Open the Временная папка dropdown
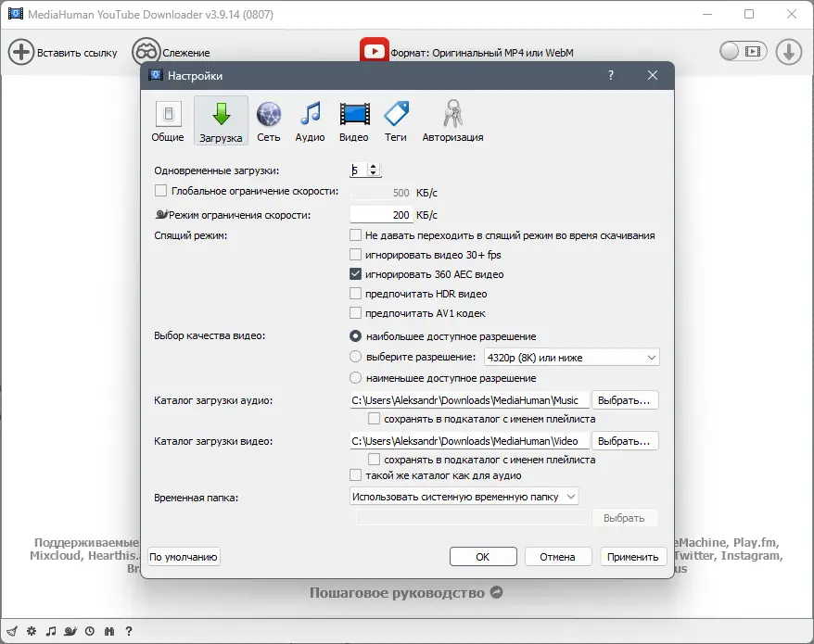Screen dimensions: 814x644 point(464,497)
